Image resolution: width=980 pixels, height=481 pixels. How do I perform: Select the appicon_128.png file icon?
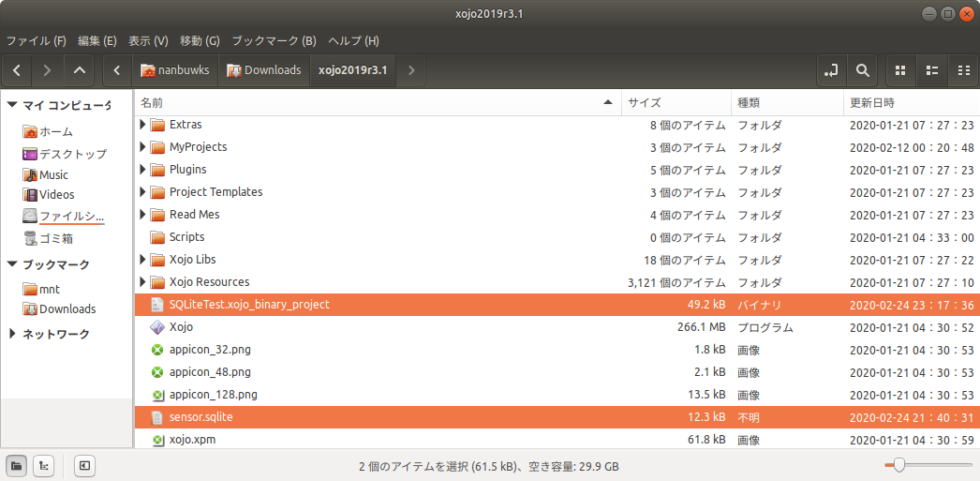pos(157,395)
